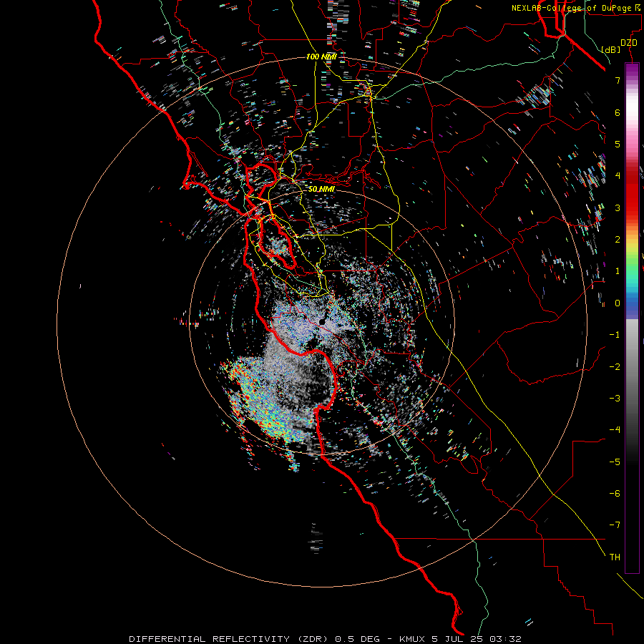Click the -6 value on the color scale
Viewport: 644px width, 644px height.
click(615, 494)
